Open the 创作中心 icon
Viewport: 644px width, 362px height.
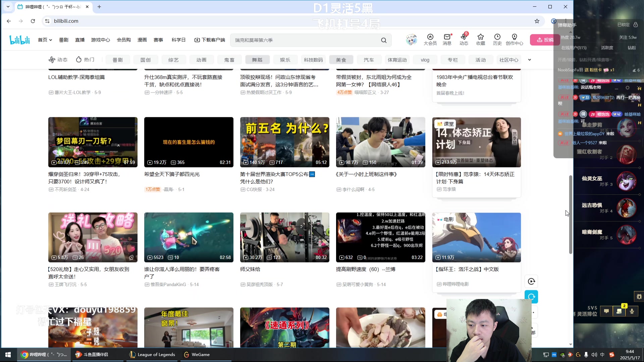pos(515,40)
